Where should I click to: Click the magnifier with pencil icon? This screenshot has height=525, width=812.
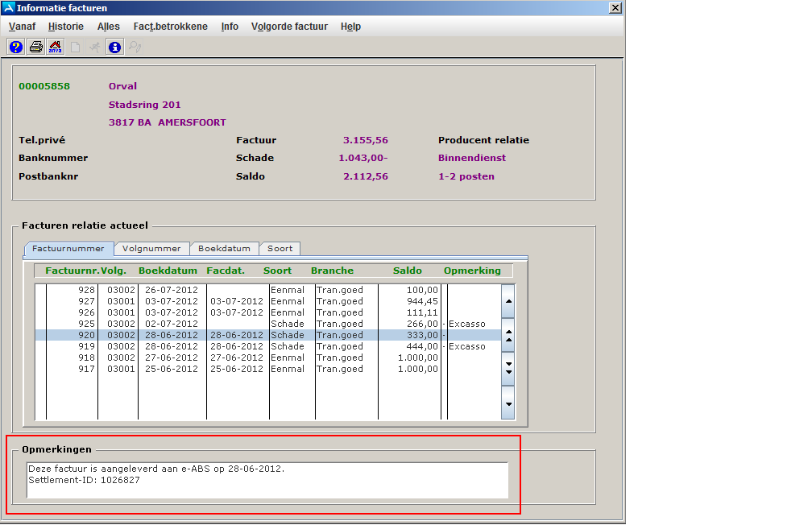[135, 47]
